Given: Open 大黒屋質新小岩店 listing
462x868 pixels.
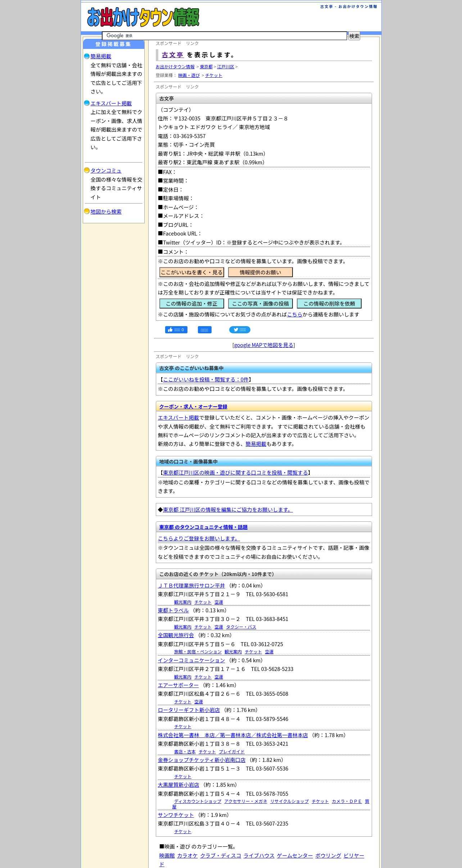Looking at the screenshot, I should pyautogui.click(x=178, y=785).
